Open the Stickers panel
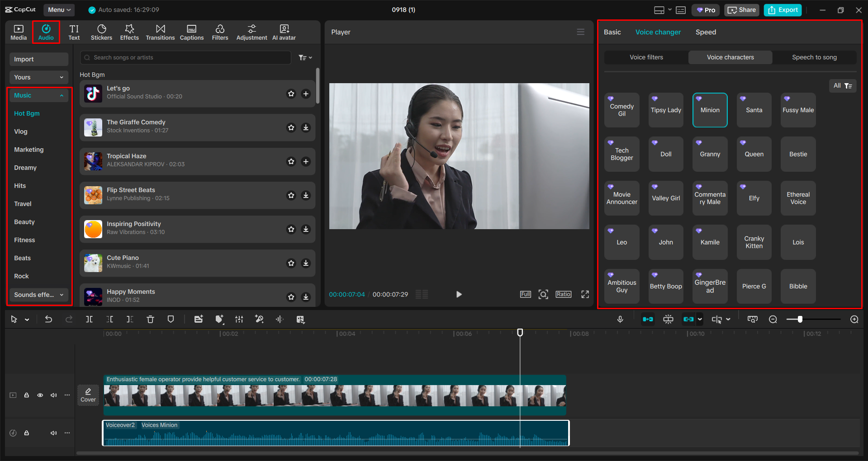The image size is (868, 461). click(x=101, y=32)
